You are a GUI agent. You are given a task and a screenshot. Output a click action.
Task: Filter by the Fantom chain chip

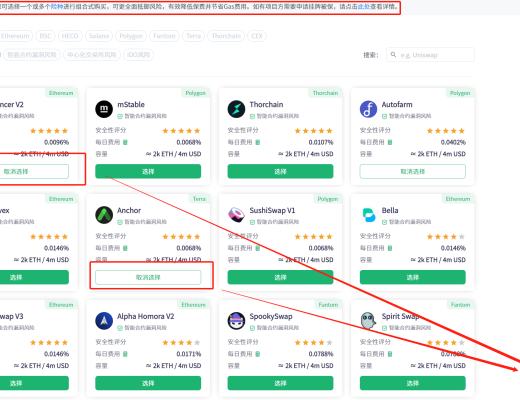164,36
